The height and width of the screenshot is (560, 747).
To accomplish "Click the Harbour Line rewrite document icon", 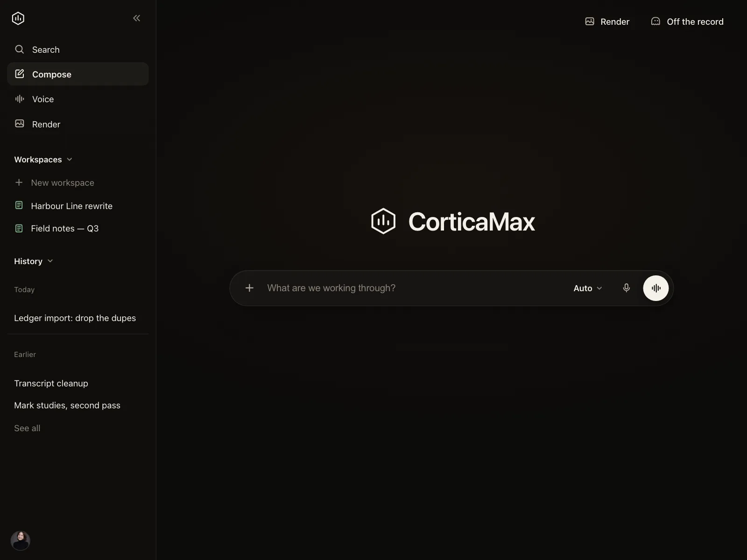I will coord(19,205).
